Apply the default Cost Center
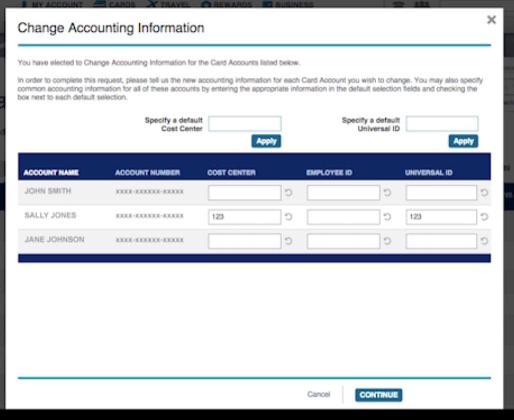 click(267, 141)
